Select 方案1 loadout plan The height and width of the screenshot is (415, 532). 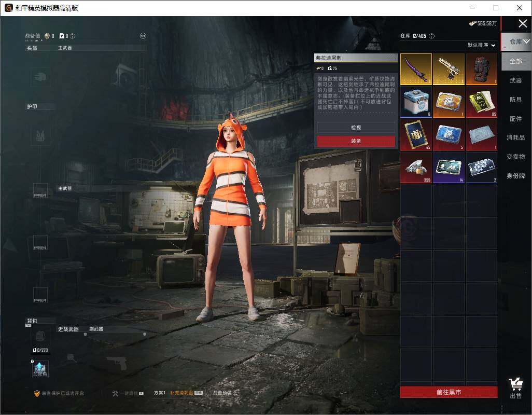[160, 393]
